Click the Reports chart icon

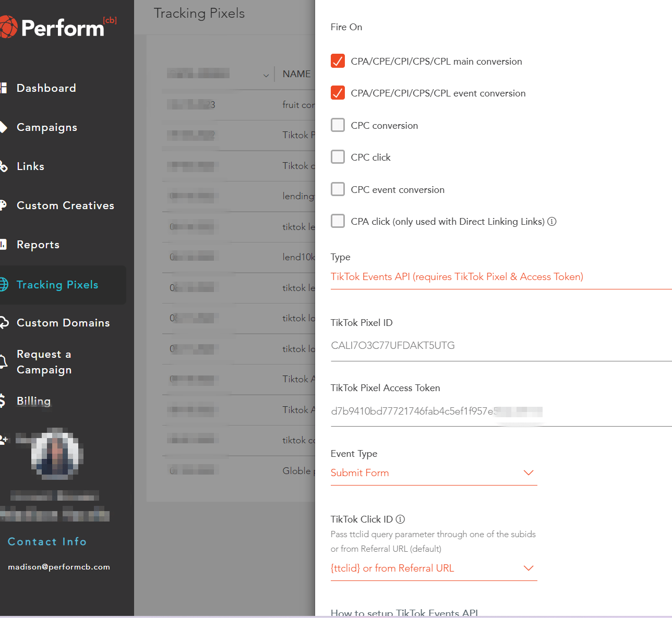click(x=3, y=244)
